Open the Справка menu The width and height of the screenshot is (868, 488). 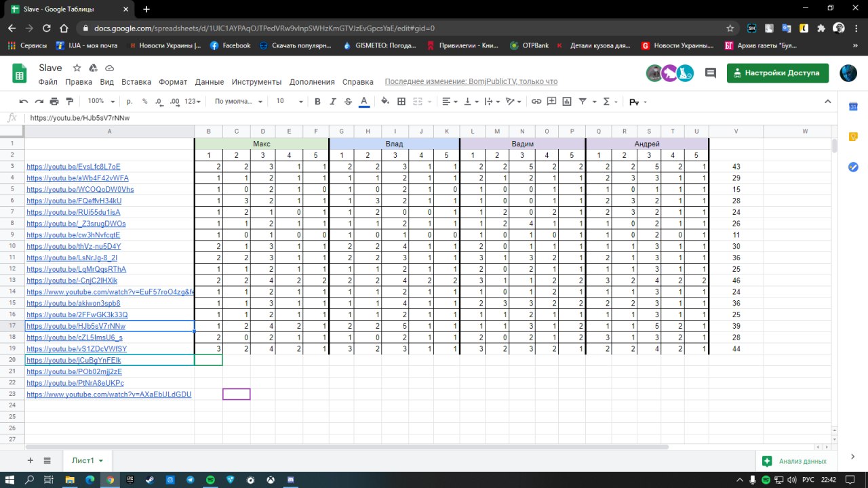358,82
